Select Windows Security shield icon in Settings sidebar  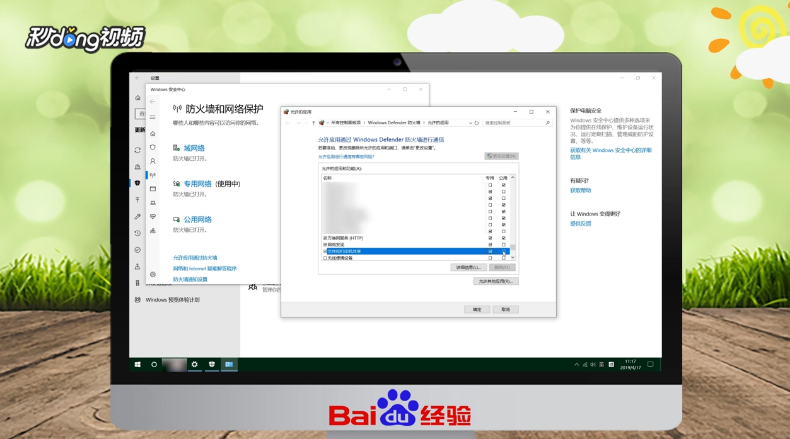[x=138, y=183]
